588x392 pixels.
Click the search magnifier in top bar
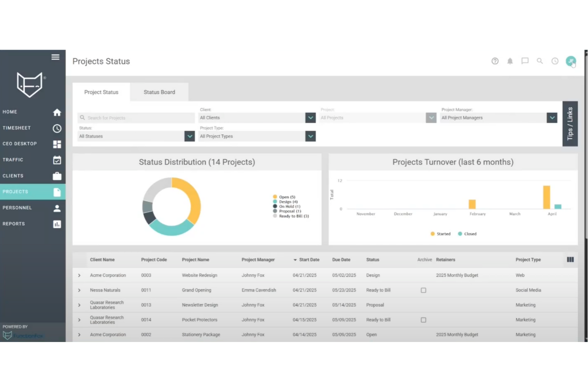click(x=540, y=61)
